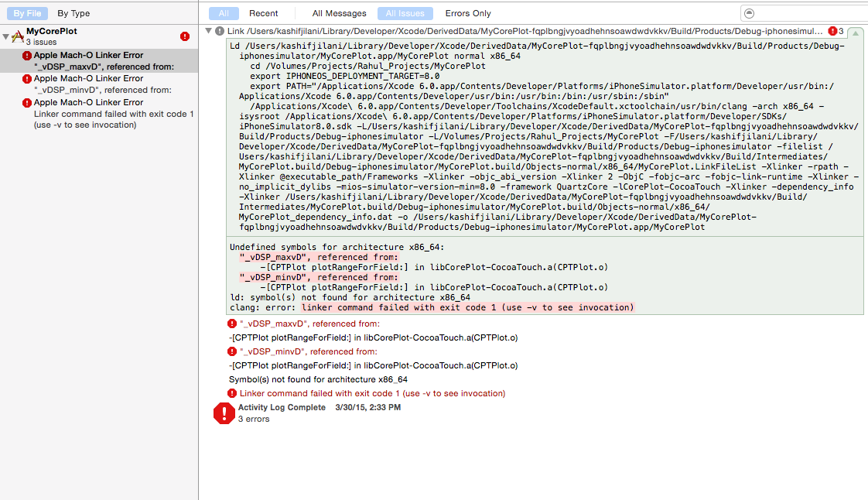Click the red _vDSP_maxvD error message row
This screenshot has height=500, width=868.
(309, 324)
